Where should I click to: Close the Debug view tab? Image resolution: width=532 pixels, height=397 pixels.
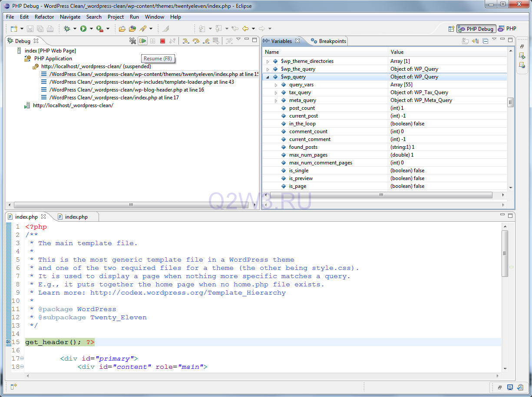coord(36,41)
